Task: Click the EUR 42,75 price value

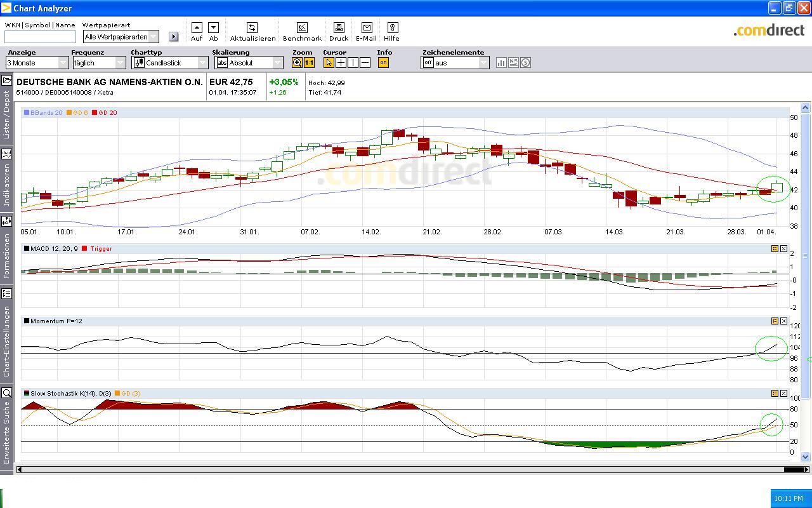Action: tap(231, 82)
